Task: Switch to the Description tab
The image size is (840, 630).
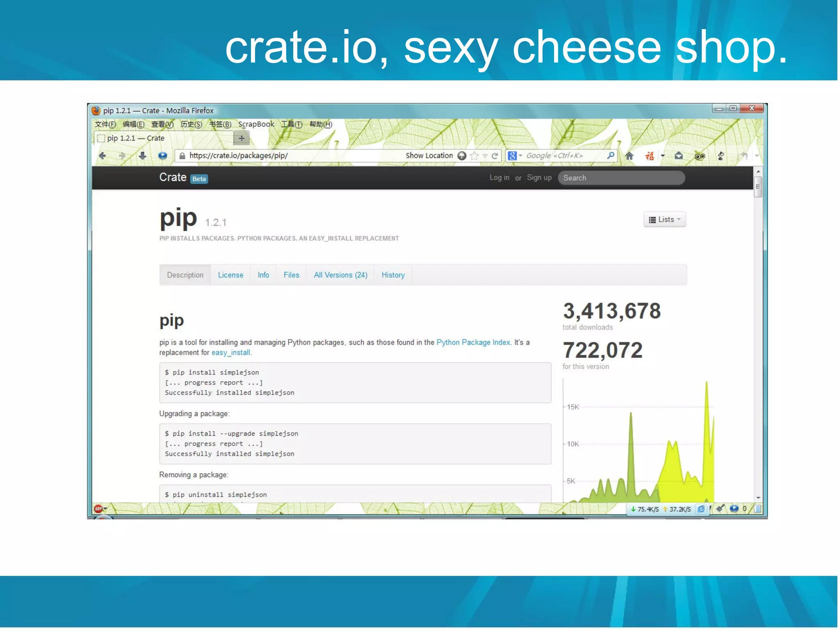Action: (185, 275)
